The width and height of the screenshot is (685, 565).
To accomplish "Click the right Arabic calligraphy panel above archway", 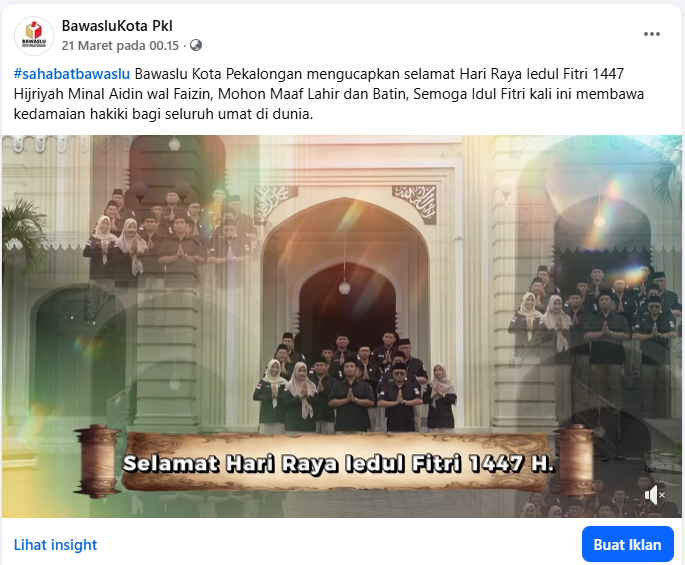I will (414, 204).
